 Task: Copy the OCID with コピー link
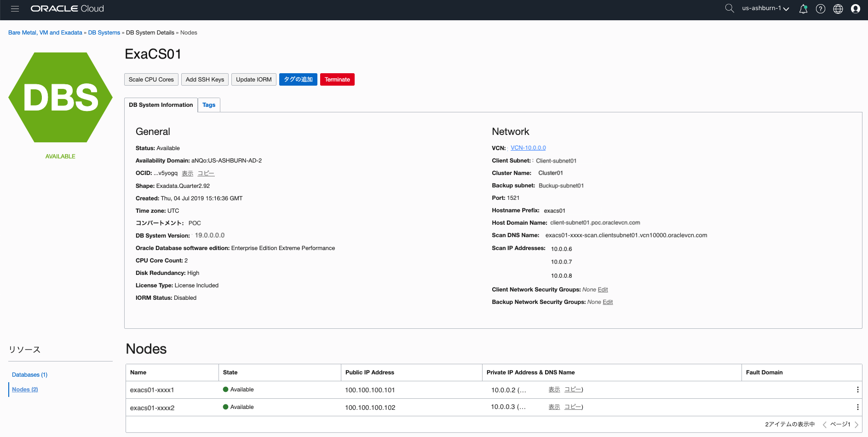pos(206,173)
